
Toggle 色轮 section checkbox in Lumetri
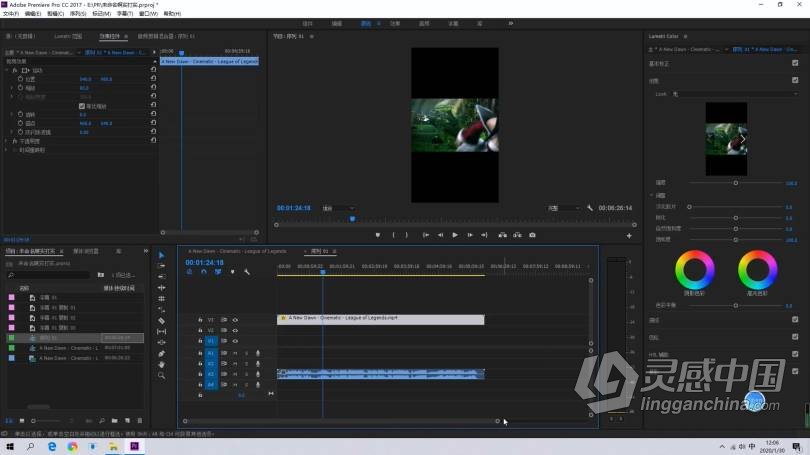tap(795, 337)
